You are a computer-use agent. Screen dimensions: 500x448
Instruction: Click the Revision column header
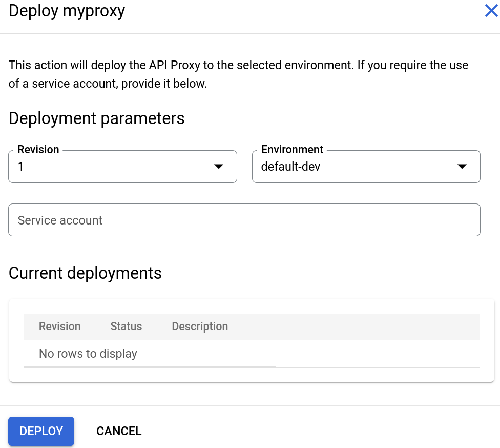click(x=59, y=327)
